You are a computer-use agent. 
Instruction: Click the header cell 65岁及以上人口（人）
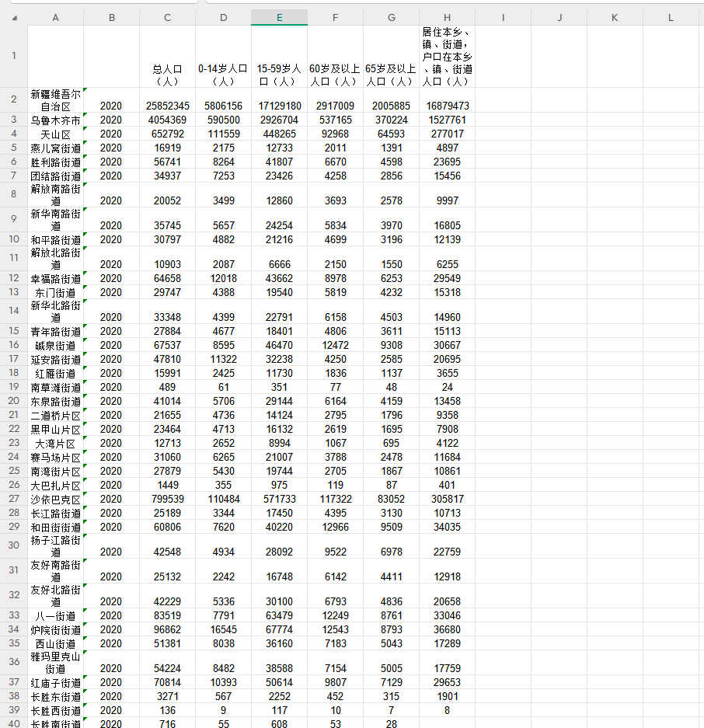[392, 56]
